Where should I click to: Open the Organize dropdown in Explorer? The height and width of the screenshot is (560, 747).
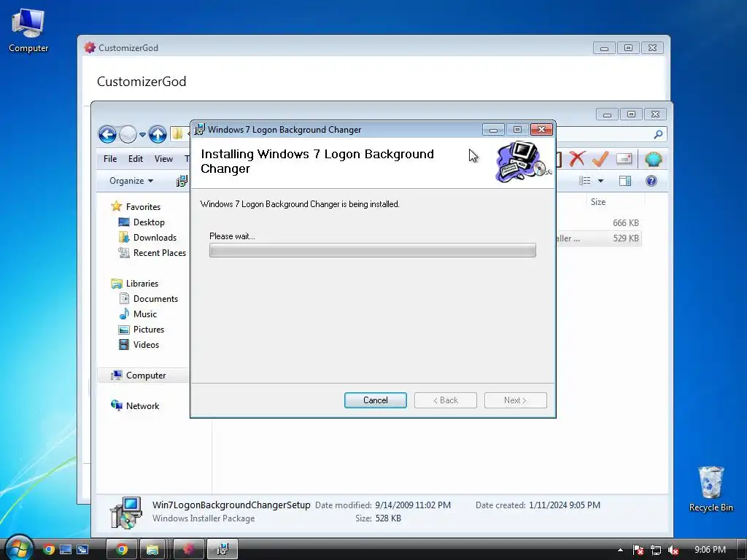tap(131, 181)
